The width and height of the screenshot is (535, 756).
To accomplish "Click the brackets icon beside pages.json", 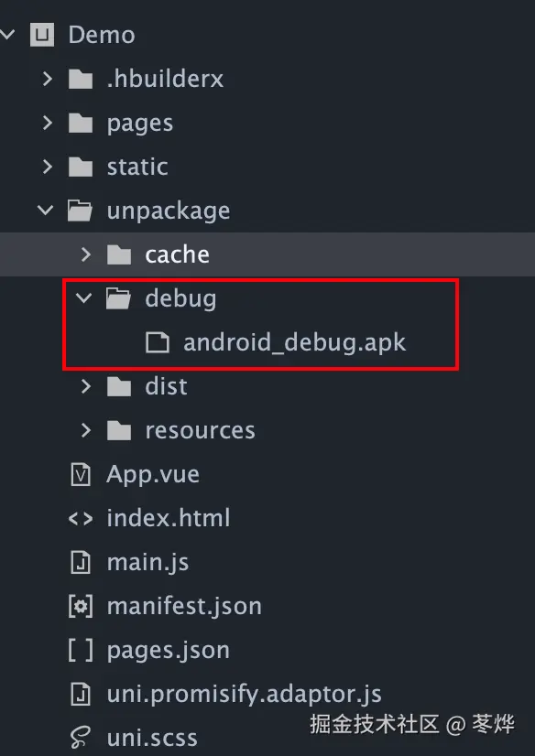I will tap(81, 651).
